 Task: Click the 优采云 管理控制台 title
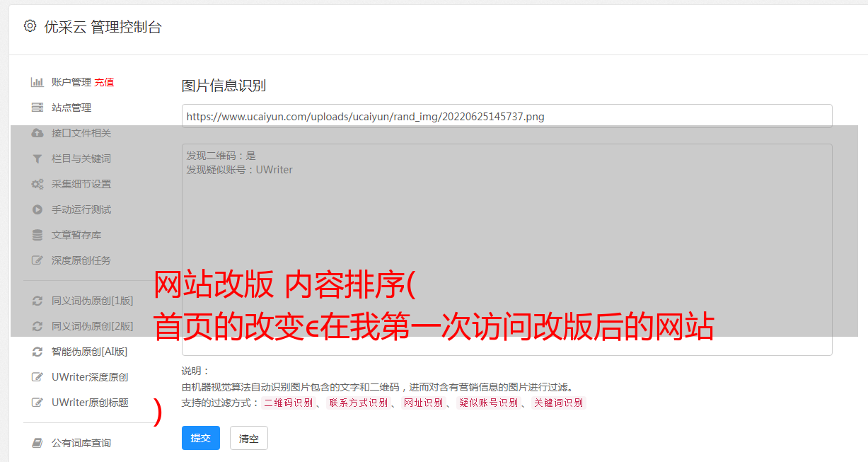[x=103, y=27]
